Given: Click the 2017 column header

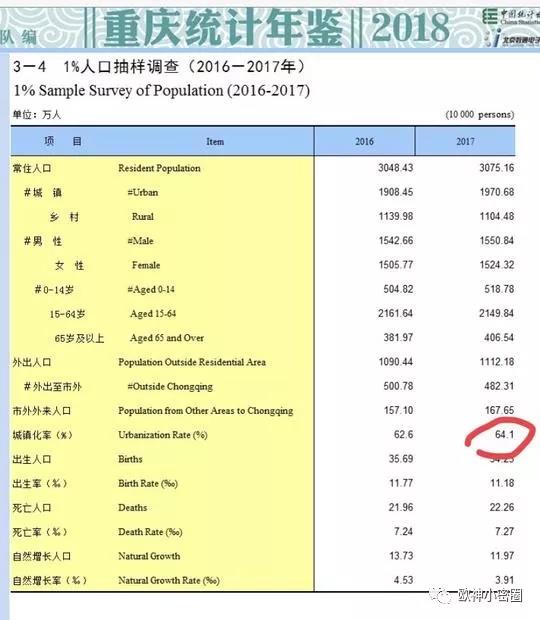Looking at the screenshot, I should [465, 142].
